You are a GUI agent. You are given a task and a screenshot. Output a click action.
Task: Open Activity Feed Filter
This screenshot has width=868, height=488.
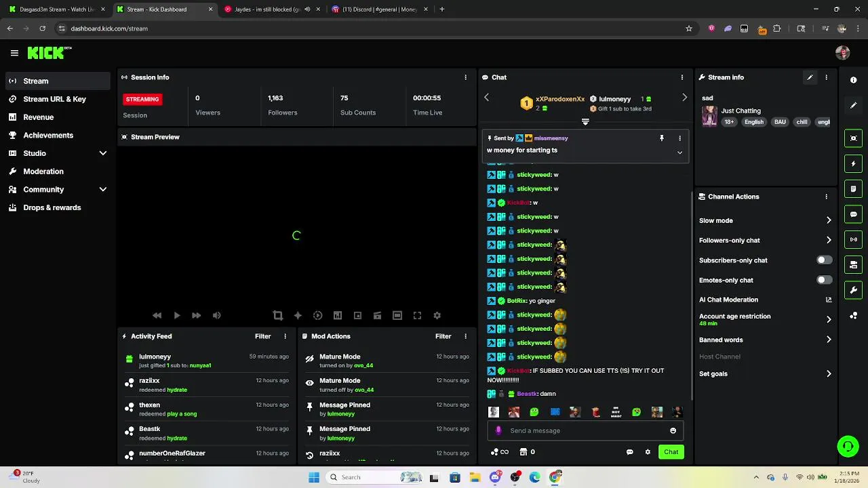pyautogui.click(x=262, y=336)
